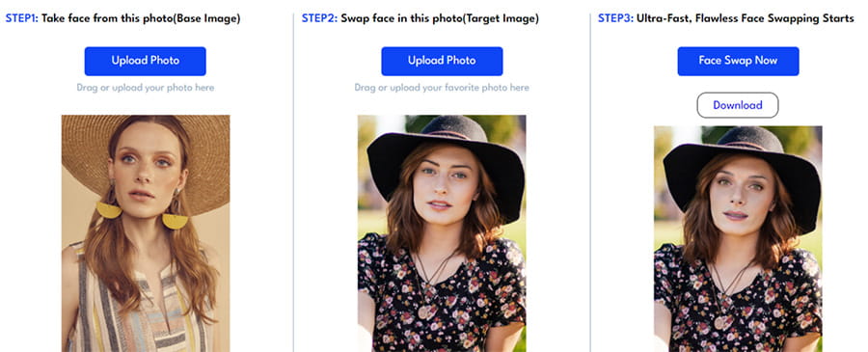868x352 pixels.
Task: Click Upload Photo under STEP2 target image
Action: [x=442, y=61]
